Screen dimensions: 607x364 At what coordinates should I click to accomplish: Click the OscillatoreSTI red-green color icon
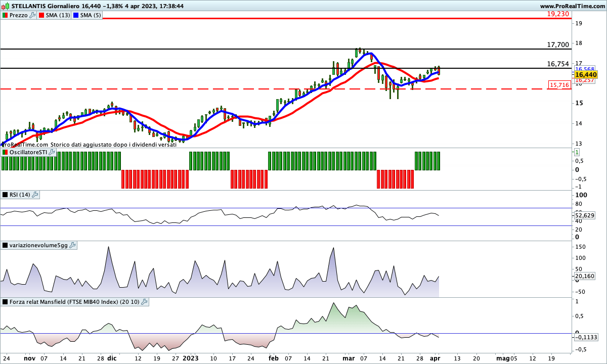pyautogui.click(x=5, y=152)
